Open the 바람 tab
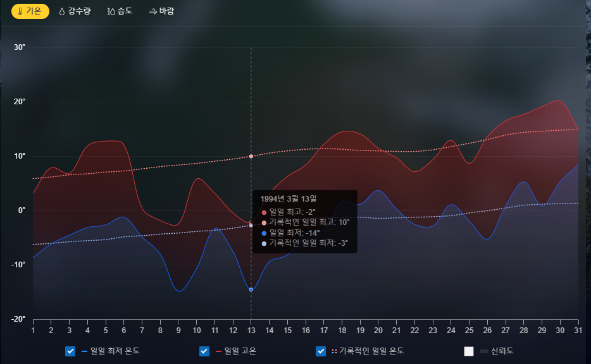 [x=163, y=11]
